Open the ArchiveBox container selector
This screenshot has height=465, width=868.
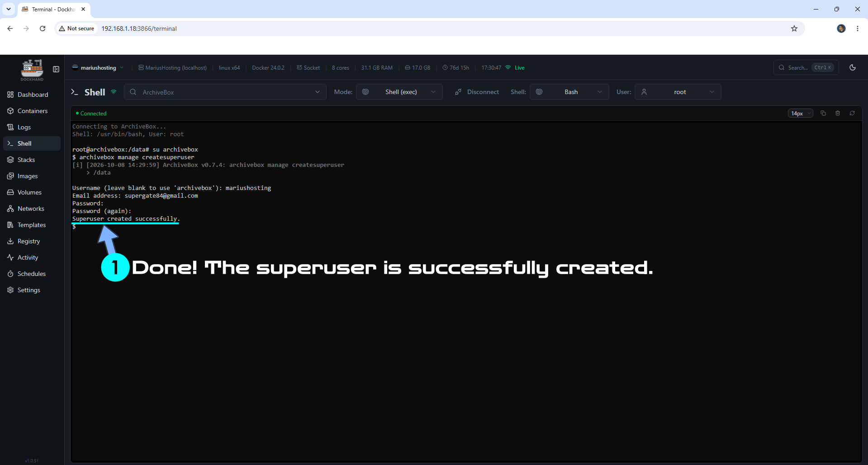coord(225,92)
